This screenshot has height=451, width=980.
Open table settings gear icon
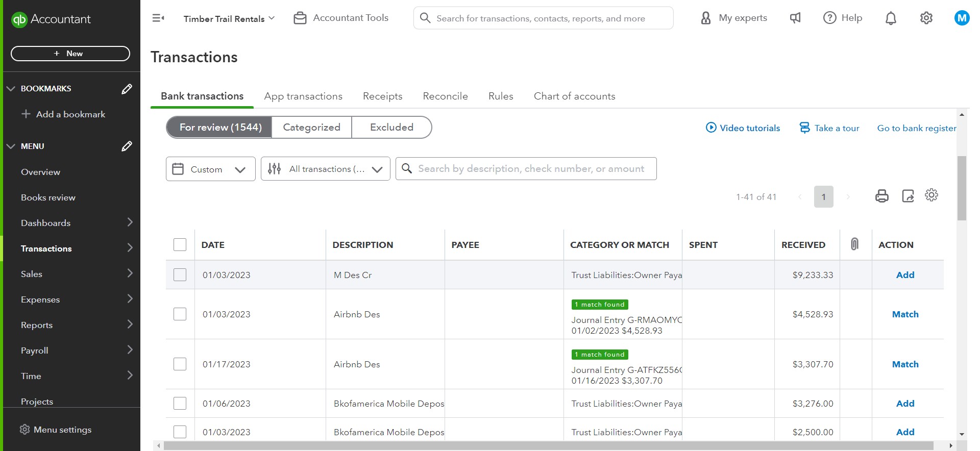coord(931,195)
